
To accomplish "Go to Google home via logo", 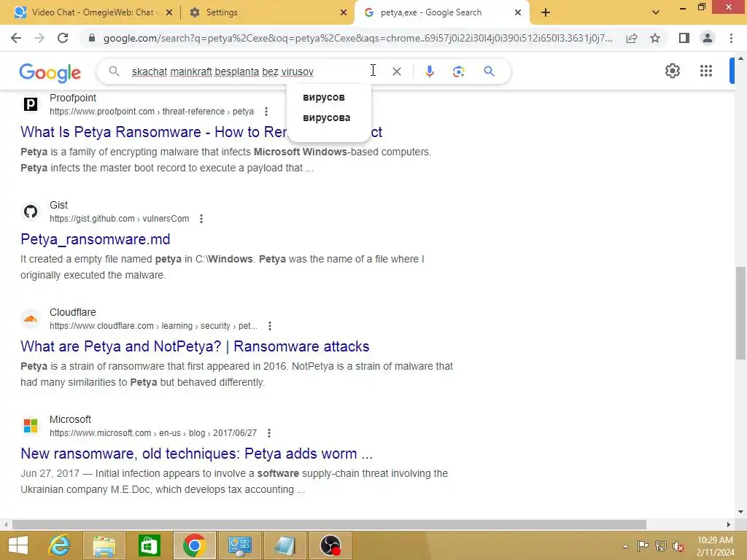I will tap(50, 72).
